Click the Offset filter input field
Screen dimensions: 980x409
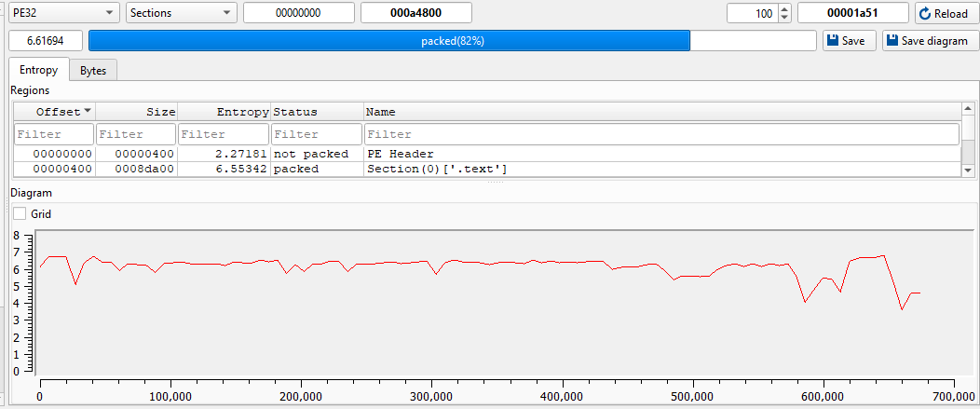click(54, 134)
